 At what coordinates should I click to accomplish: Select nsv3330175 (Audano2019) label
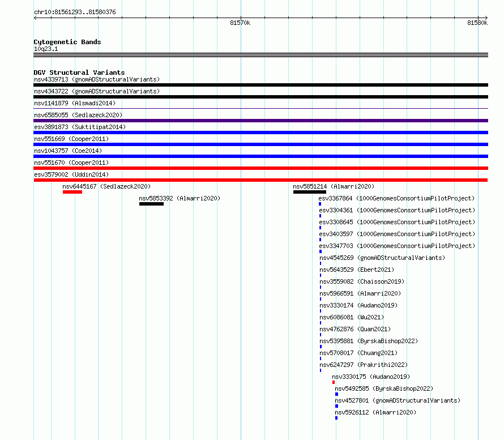pos(371,377)
